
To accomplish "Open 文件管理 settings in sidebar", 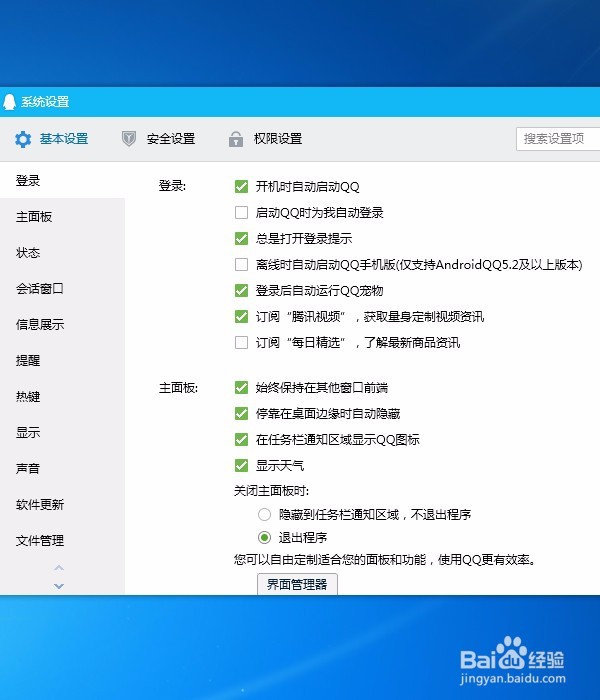I will point(40,541).
